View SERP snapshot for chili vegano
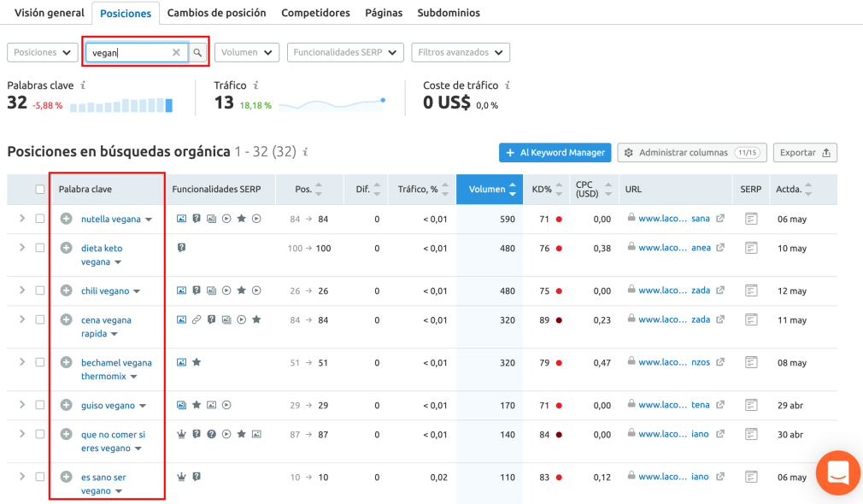 751,290
